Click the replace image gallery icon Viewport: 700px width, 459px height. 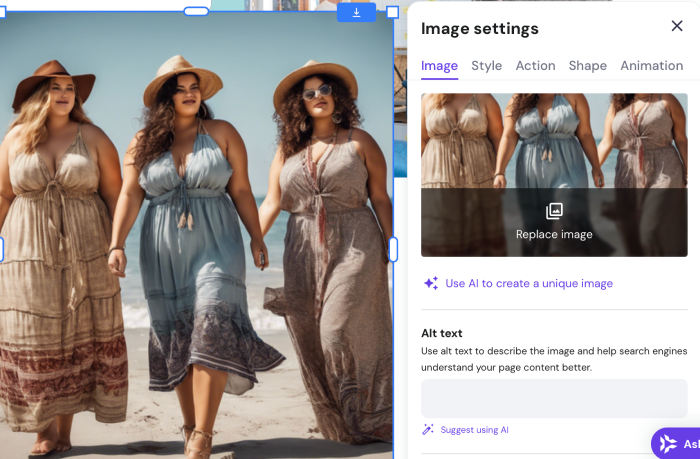(554, 211)
